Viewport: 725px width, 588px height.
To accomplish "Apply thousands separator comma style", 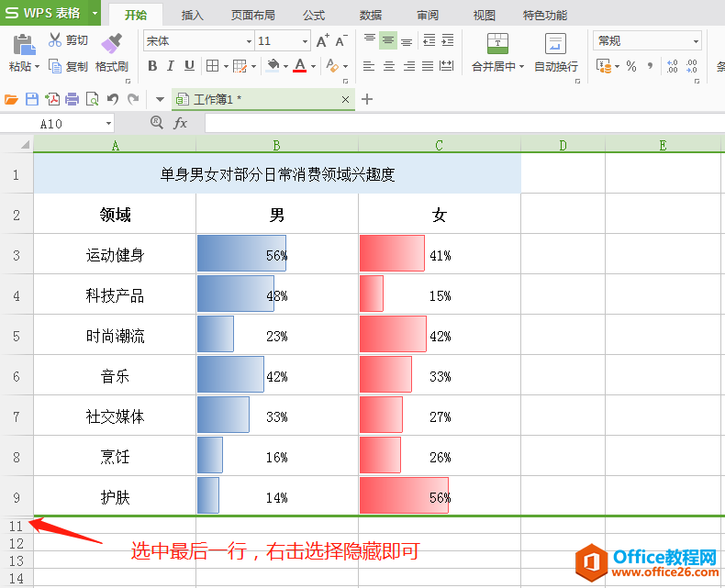I will (x=650, y=66).
